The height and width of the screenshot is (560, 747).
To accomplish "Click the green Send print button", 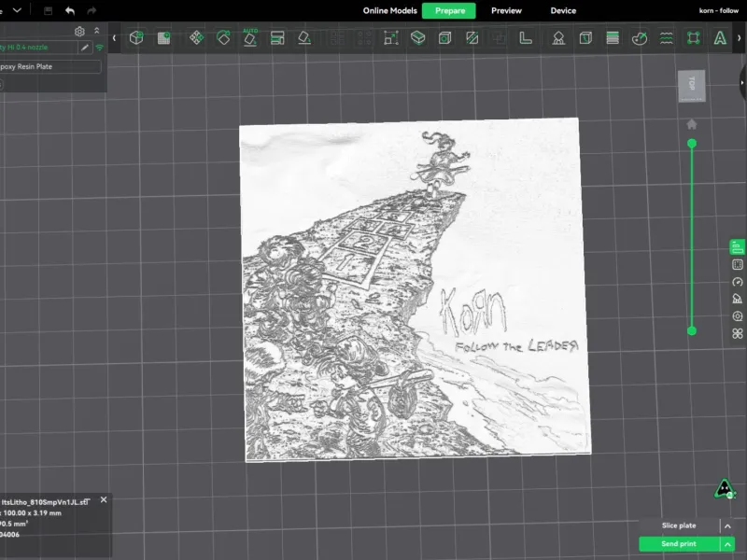I will point(679,544).
